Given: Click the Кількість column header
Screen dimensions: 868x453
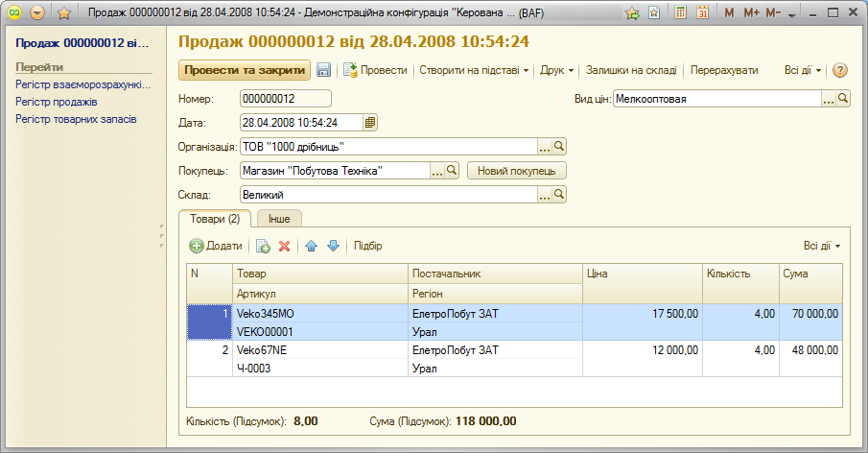Looking at the screenshot, I should tap(741, 283).
